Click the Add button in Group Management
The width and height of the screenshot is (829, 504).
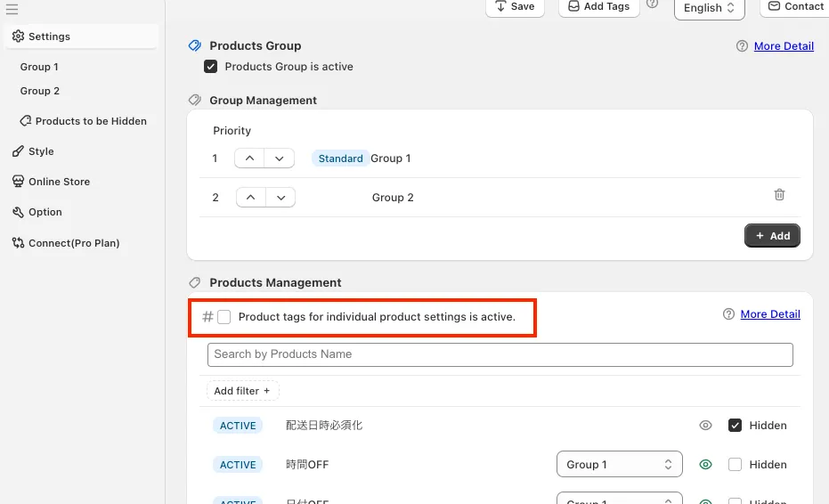click(x=772, y=236)
